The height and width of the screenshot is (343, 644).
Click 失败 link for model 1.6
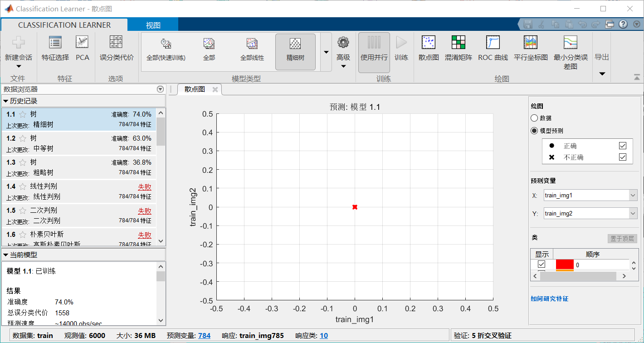(x=145, y=235)
